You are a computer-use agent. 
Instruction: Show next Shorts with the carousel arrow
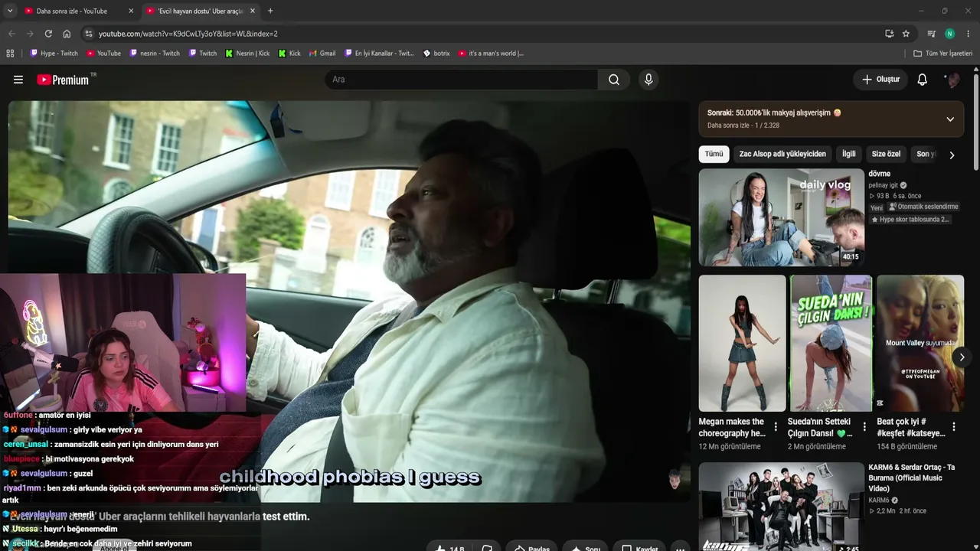(x=962, y=357)
